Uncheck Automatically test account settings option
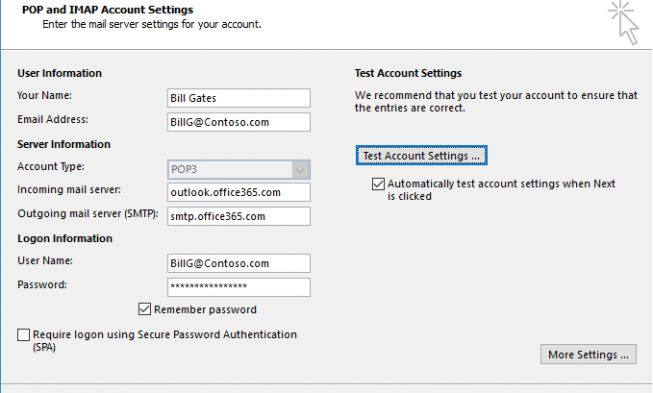 coord(378,184)
